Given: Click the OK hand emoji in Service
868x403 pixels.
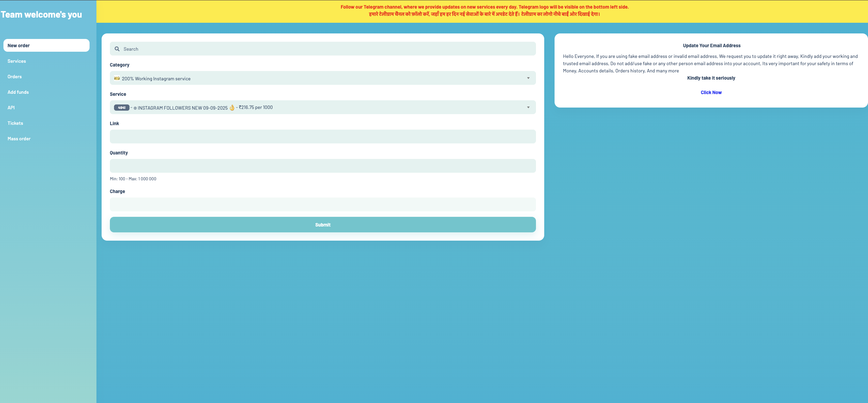Looking at the screenshot, I should [232, 108].
